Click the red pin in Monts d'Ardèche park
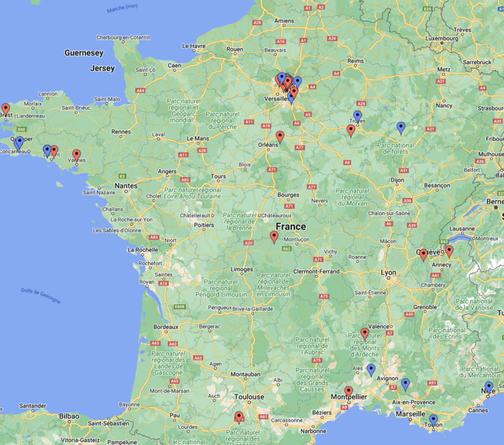 pos(365,333)
